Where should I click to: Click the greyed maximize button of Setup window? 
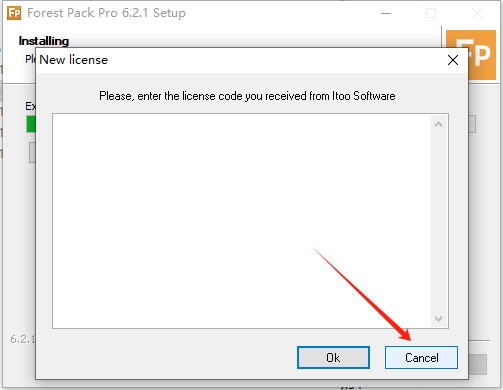click(431, 13)
